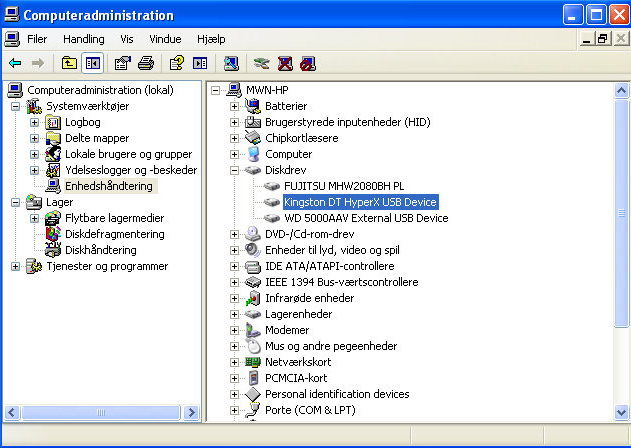
Task: Click the Batterier device icon
Action: click(x=253, y=106)
